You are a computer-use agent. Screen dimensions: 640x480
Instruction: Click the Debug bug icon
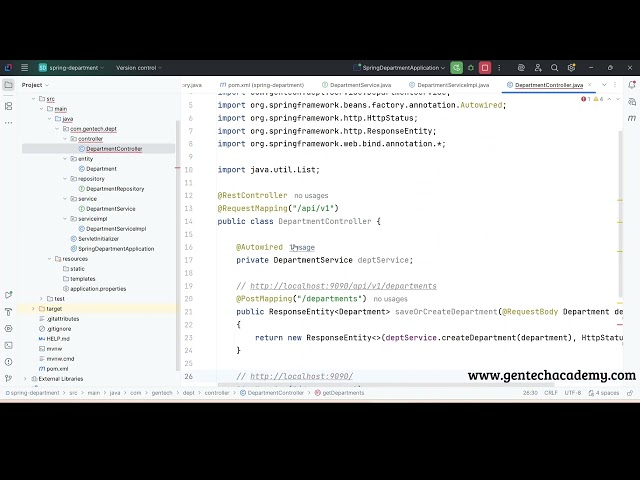click(471, 68)
